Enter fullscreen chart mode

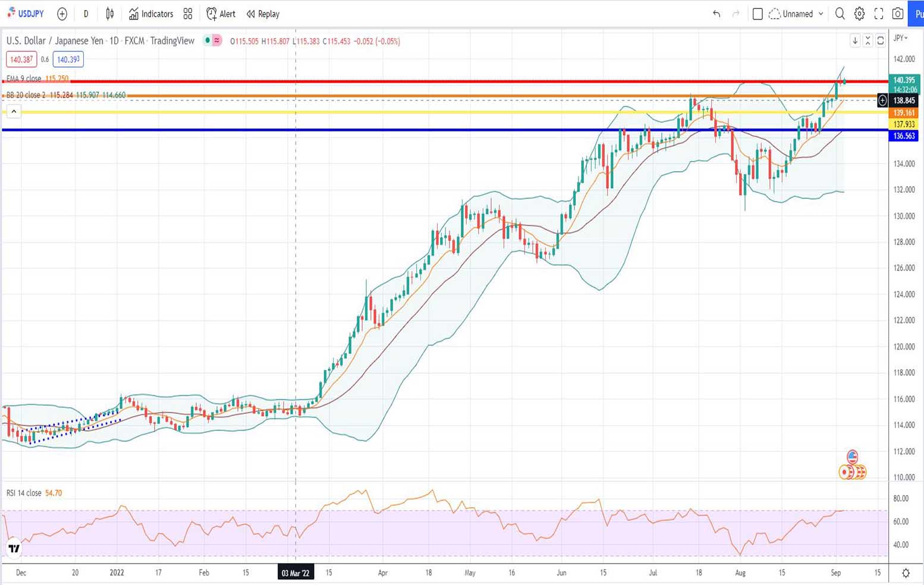point(878,14)
